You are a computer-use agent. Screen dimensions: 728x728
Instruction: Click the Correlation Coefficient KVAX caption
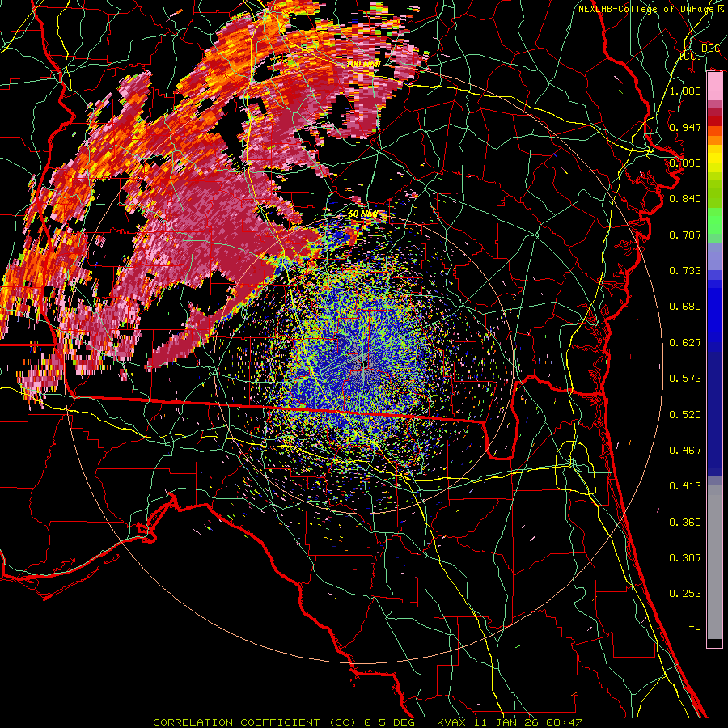click(x=367, y=722)
